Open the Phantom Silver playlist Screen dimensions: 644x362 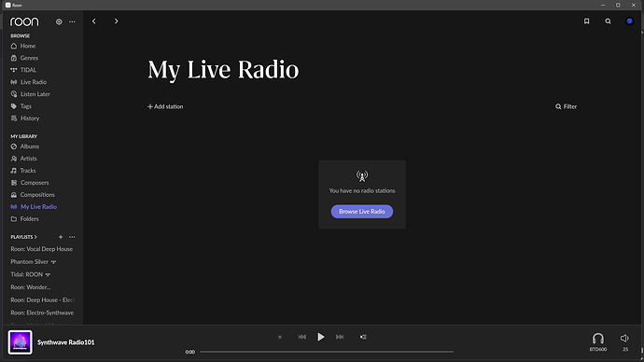point(34,261)
